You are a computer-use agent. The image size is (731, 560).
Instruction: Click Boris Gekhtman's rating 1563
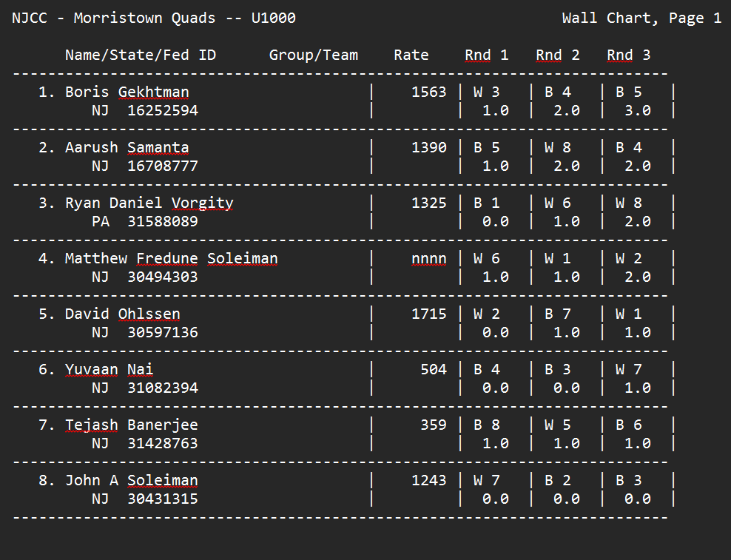tap(429, 92)
